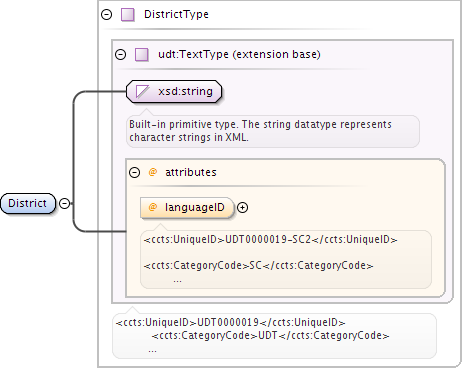Select the xsd:string type node

pyautogui.click(x=174, y=91)
